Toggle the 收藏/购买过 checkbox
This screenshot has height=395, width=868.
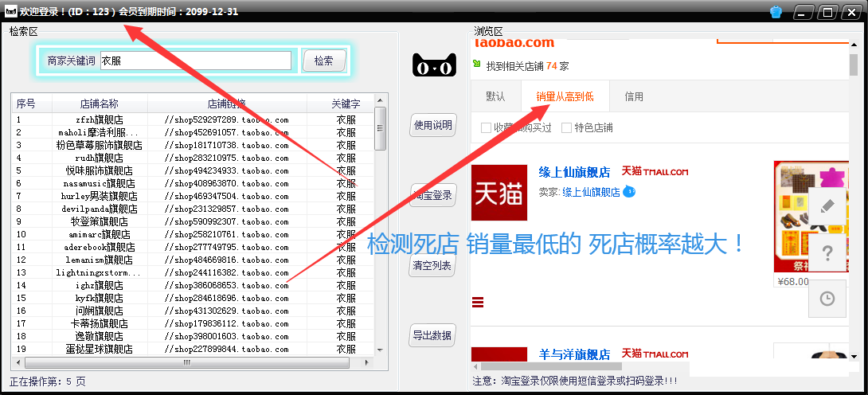(x=486, y=127)
